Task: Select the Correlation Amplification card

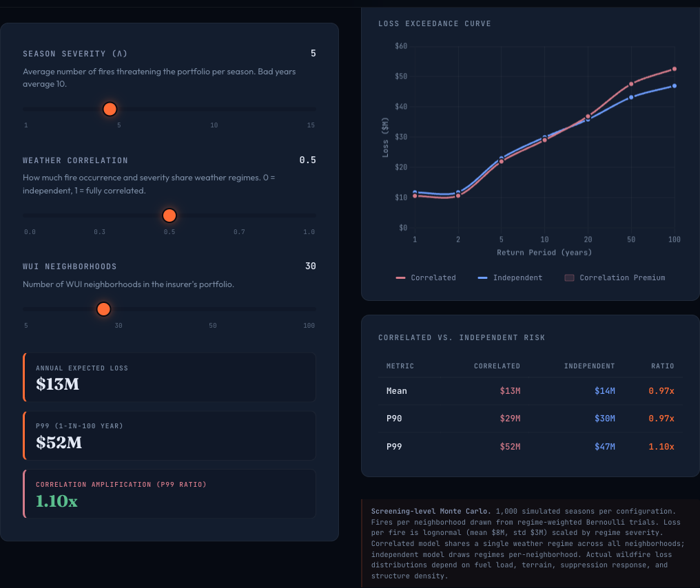Action: (169, 494)
